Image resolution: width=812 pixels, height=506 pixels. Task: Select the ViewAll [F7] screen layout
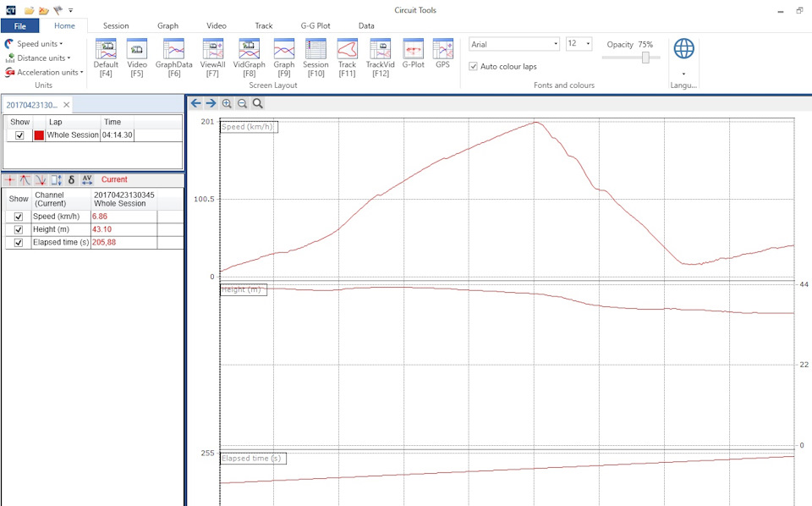pos(213,58)
